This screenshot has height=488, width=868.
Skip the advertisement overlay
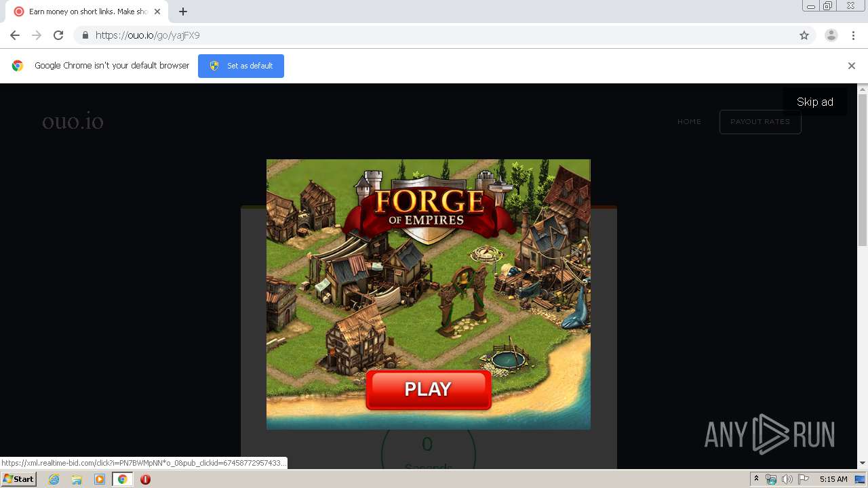[815, 102]
